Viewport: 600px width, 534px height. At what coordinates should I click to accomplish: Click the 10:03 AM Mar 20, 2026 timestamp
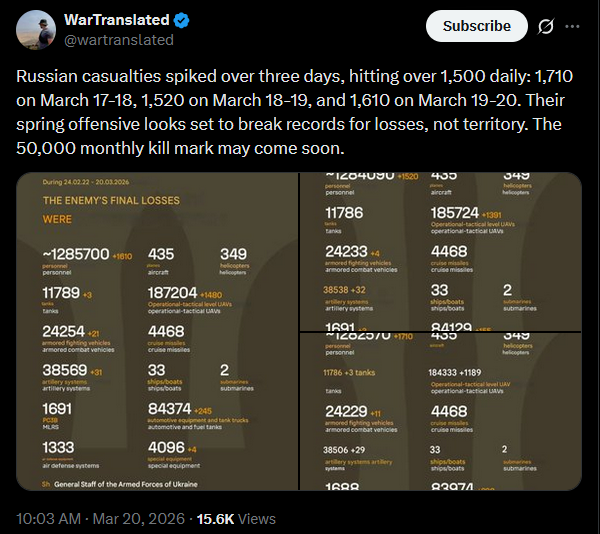tap(100, 519)
